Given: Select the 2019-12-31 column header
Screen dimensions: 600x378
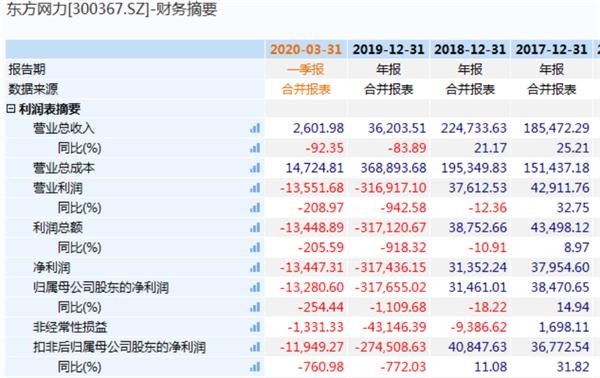Looking at the screenshot, I should 388,49.
